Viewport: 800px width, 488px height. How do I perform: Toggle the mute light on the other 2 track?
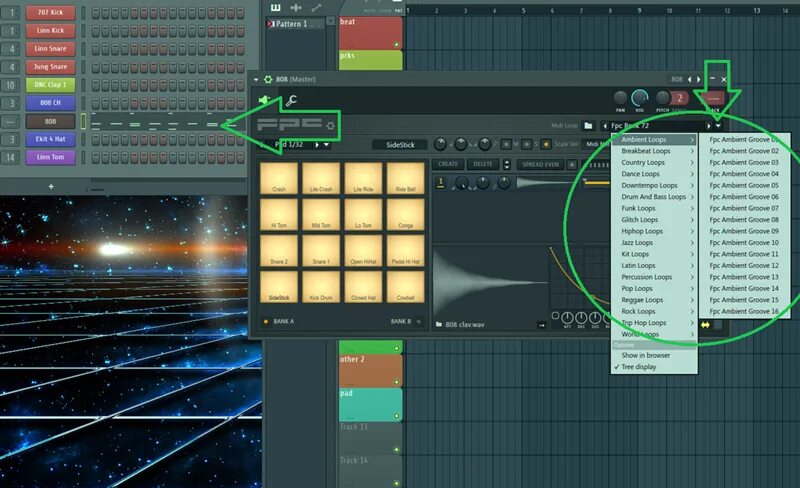(x=396, y=382)
